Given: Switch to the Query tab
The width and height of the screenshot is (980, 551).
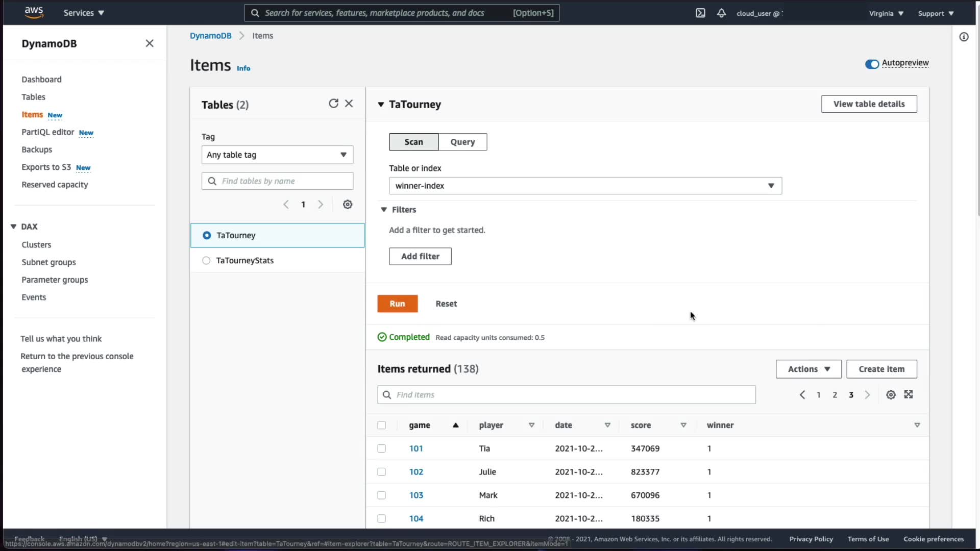Looking at the screenshot, I should 462,142.
